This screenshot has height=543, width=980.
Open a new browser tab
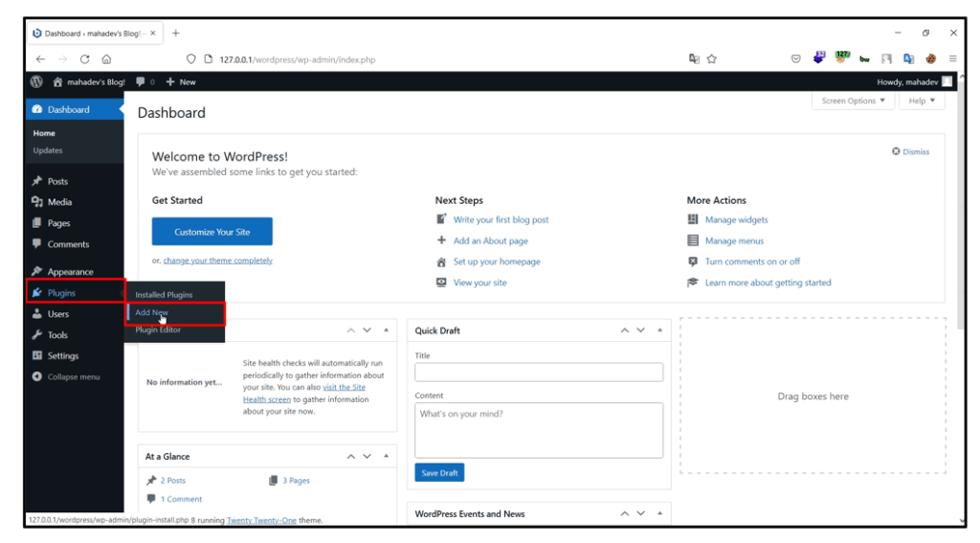176,34
